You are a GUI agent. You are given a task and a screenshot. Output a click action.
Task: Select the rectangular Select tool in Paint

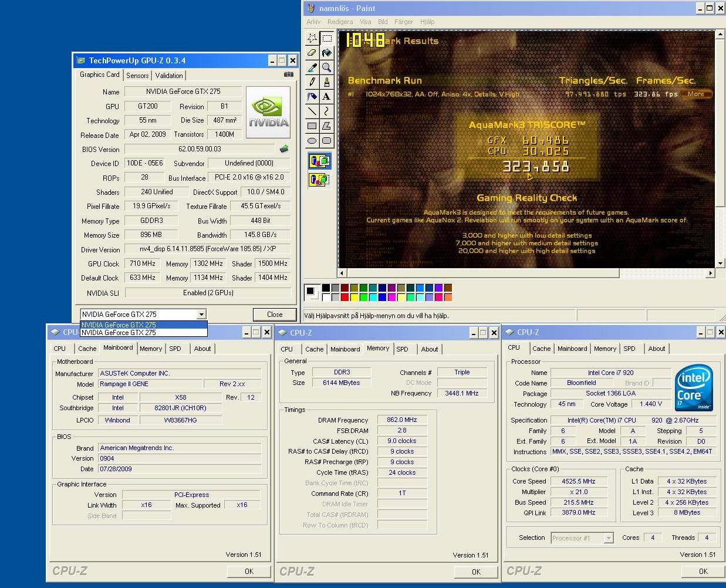(x=326, y=39)
